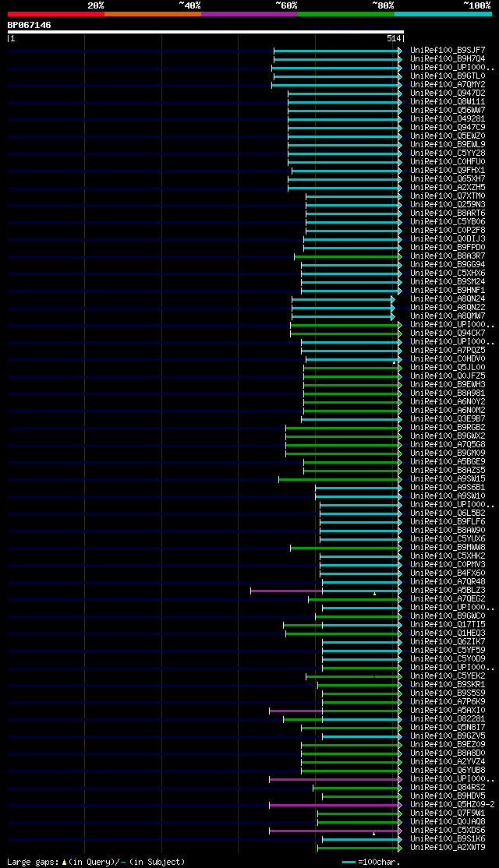Select the UniRef100_Q259N3 label

pos(448,205)
